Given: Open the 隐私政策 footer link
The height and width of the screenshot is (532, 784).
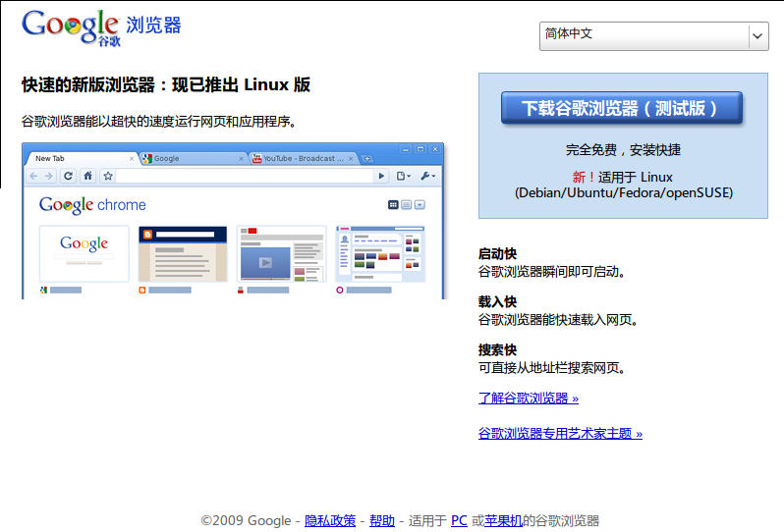Looking at the screenshot, I should [x=330, y=520].
